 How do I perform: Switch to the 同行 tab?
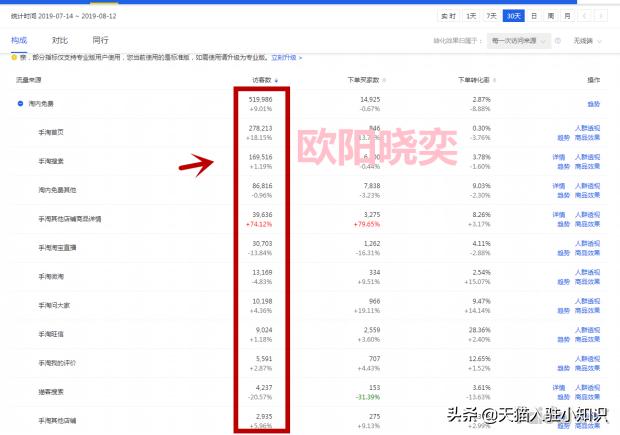coord(100,40)
